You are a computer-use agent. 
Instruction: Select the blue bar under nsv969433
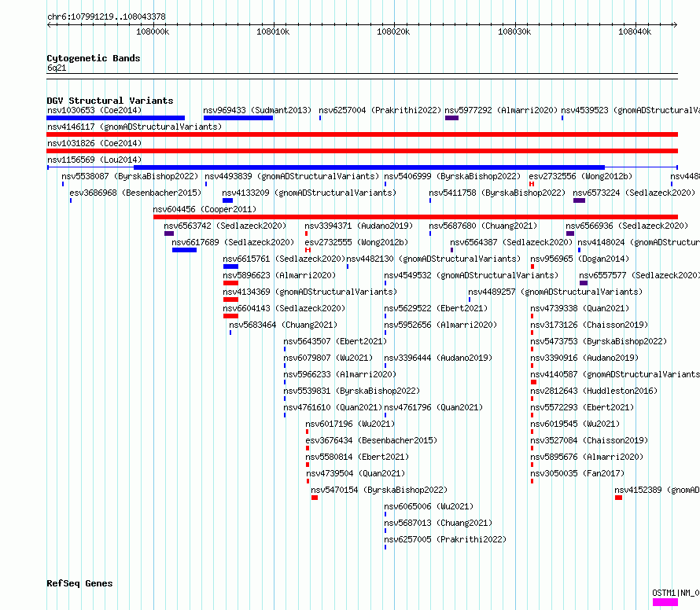coord(238,118)
